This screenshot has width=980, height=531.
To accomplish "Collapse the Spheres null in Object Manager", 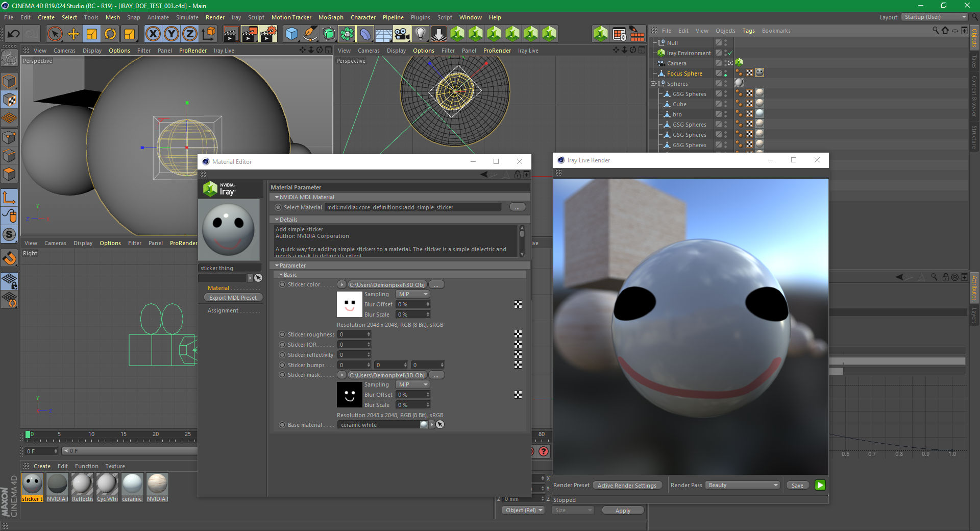I will click(x=653, y=83).
